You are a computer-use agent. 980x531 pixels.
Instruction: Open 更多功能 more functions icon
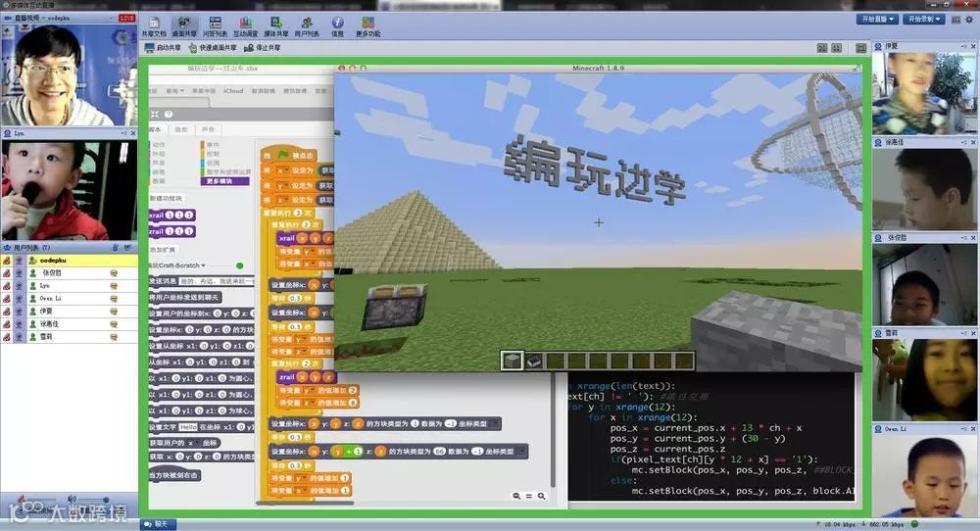(368, 26)
